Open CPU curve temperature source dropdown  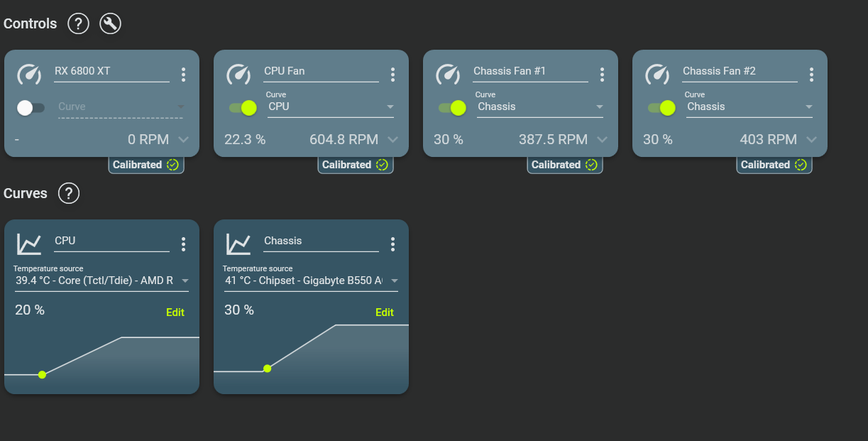pyautogui.click(x=102, y=281)
